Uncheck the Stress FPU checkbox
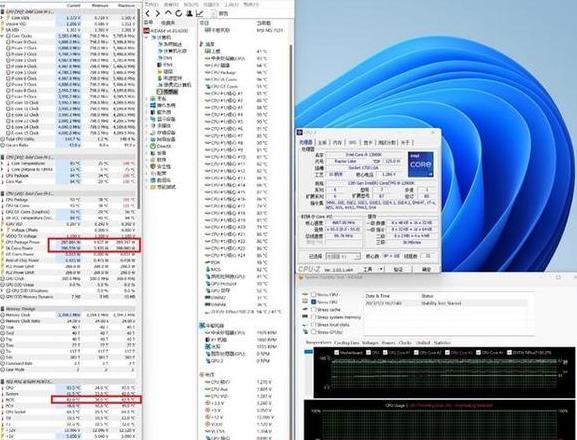Viewport: 577px width, 440px height. point(314,302)
